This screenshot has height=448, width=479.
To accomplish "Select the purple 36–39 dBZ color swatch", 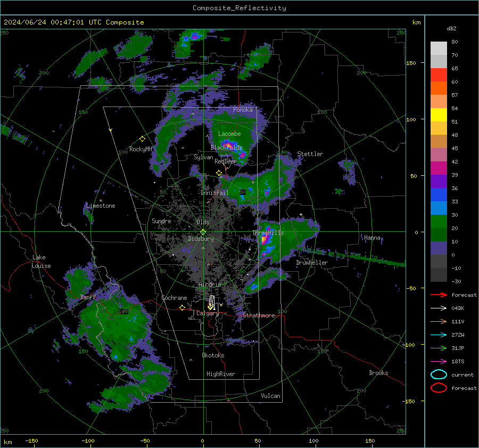I will point(439,182).
